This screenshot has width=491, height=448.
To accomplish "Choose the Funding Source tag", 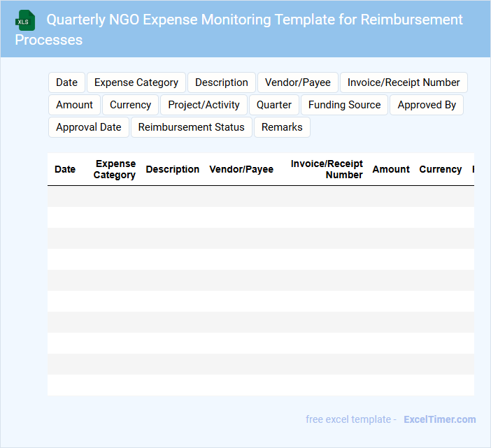I will (345, 105).
